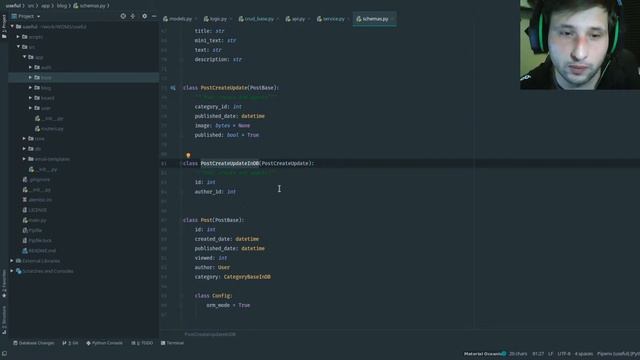Image resolution: width=640 pixels, height=360 pixels.
Task: Click the Pipenv interpreter status entry
Action: pos(618,354)
